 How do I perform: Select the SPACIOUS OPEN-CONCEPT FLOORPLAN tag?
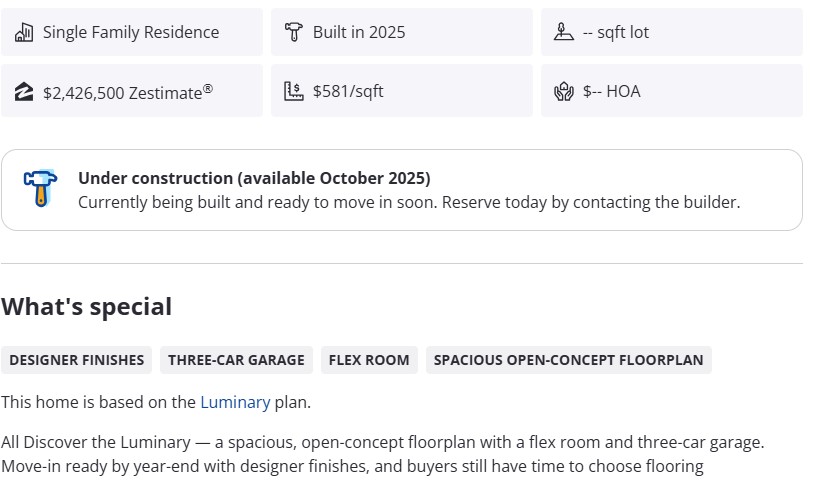click(x=568, y=360)
